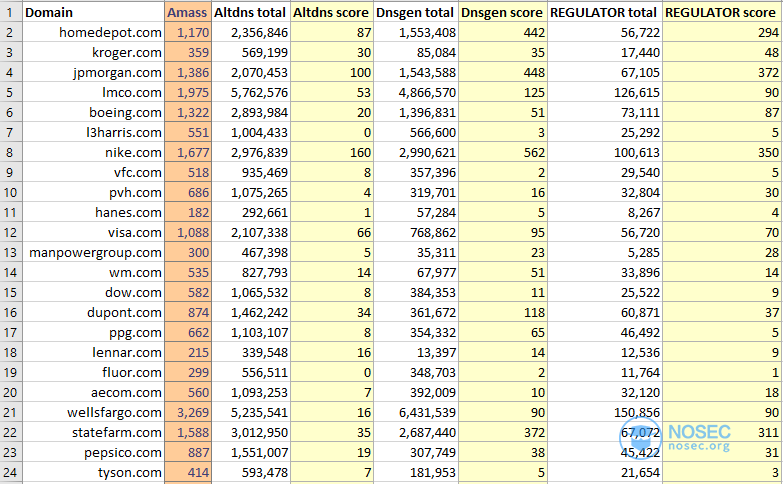Click Altdns score 66 for visa.com
This screenshot has height=484, width=783.
tap(332, 232)
